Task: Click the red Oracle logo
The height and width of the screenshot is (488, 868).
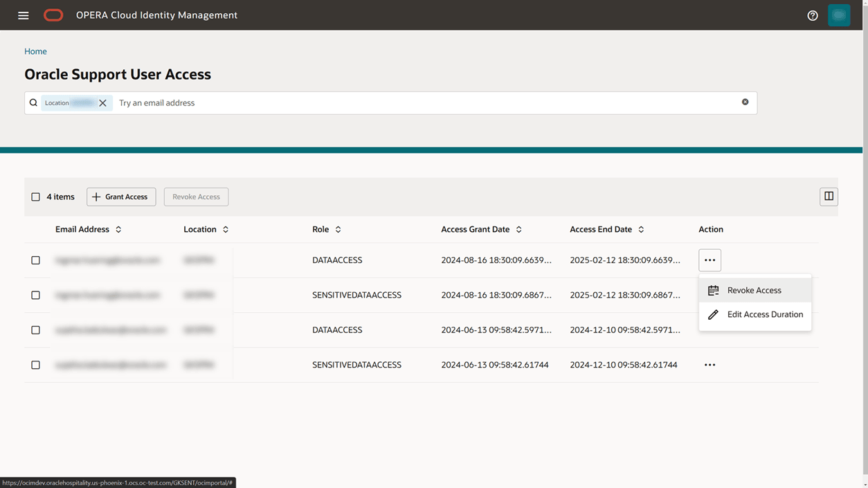Action: (53, 15)
